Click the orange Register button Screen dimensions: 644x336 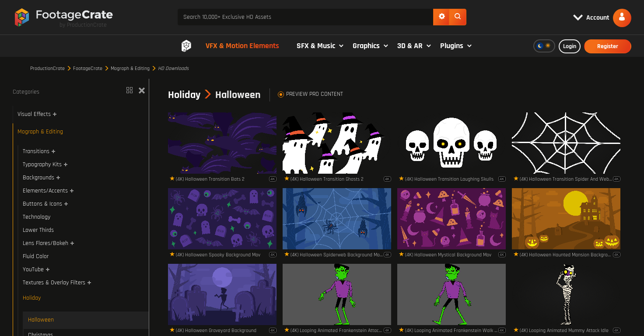[608, 46]
